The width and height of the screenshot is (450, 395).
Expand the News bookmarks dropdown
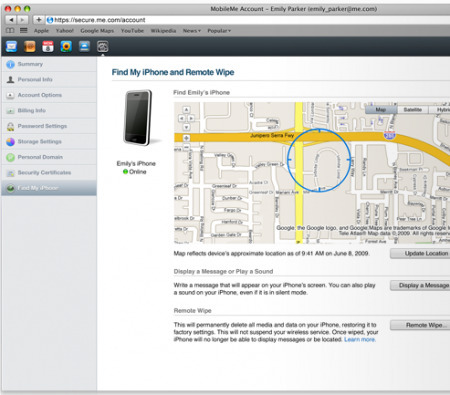(192, 31)
